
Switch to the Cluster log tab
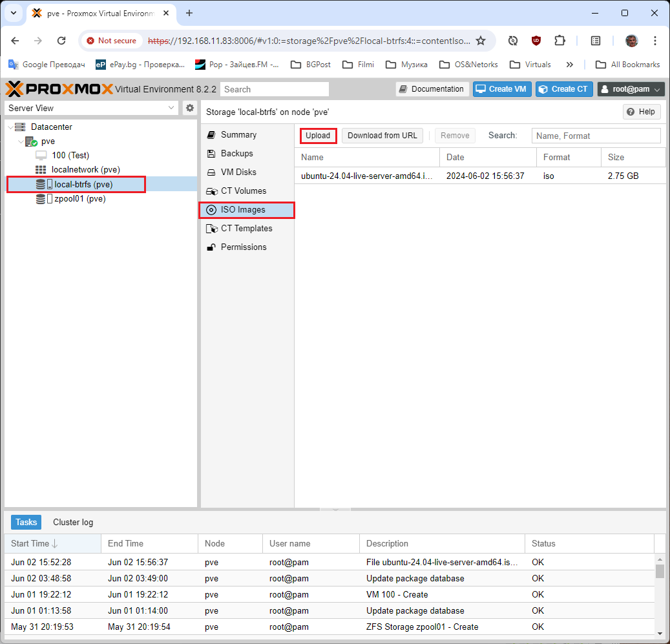tap(73, 522)
